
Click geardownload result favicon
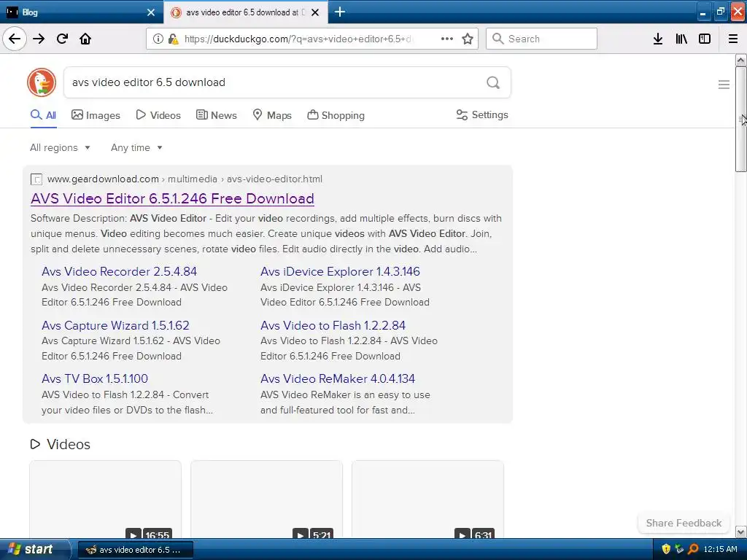36,179
